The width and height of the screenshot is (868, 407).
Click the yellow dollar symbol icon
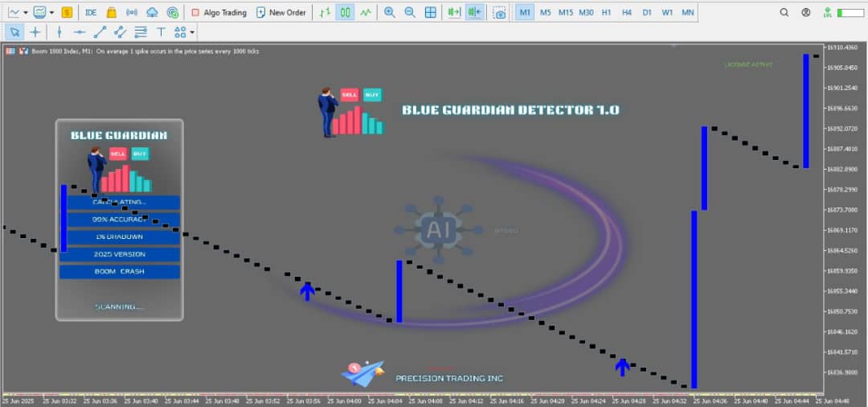click(x=67, y=12)
